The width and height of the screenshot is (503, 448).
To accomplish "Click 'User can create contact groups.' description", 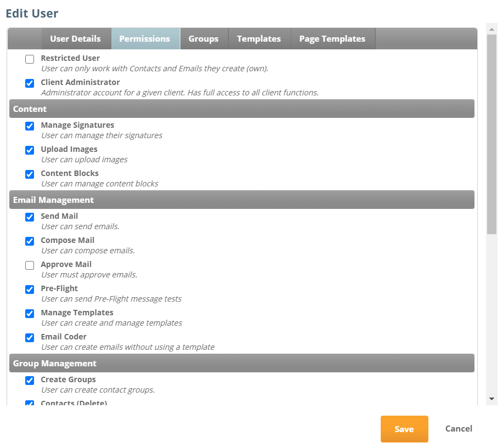I will click(98, 390).
